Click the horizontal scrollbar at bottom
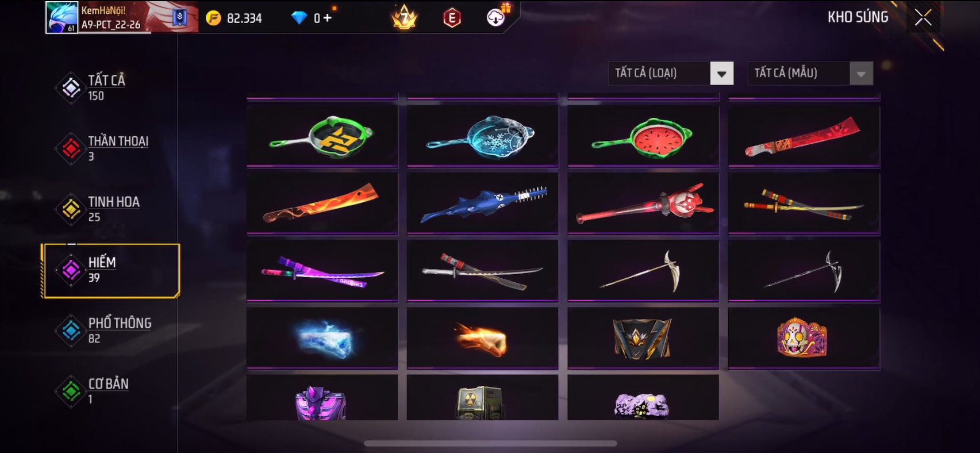The image size is (980, 453). click(x=490, y=443)
